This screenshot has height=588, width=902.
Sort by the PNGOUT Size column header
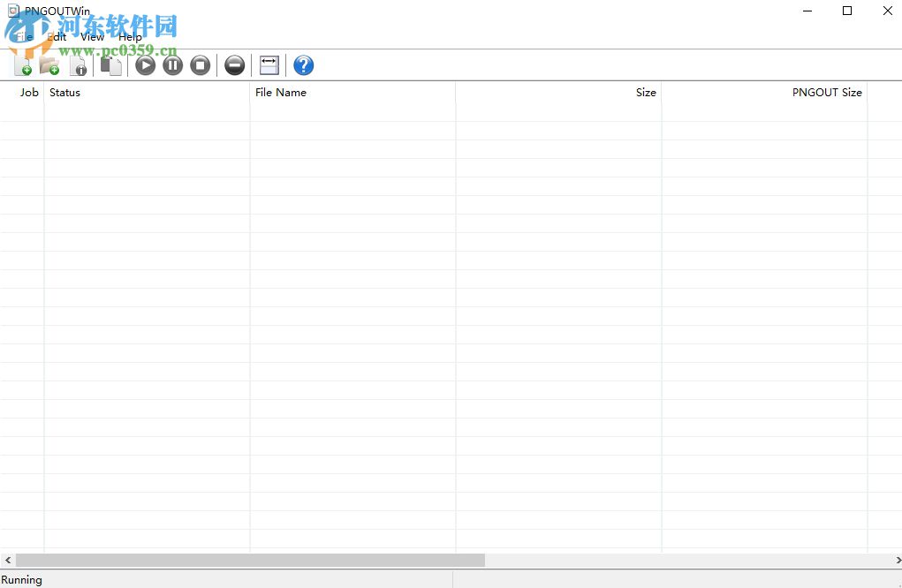pos(764,93)
